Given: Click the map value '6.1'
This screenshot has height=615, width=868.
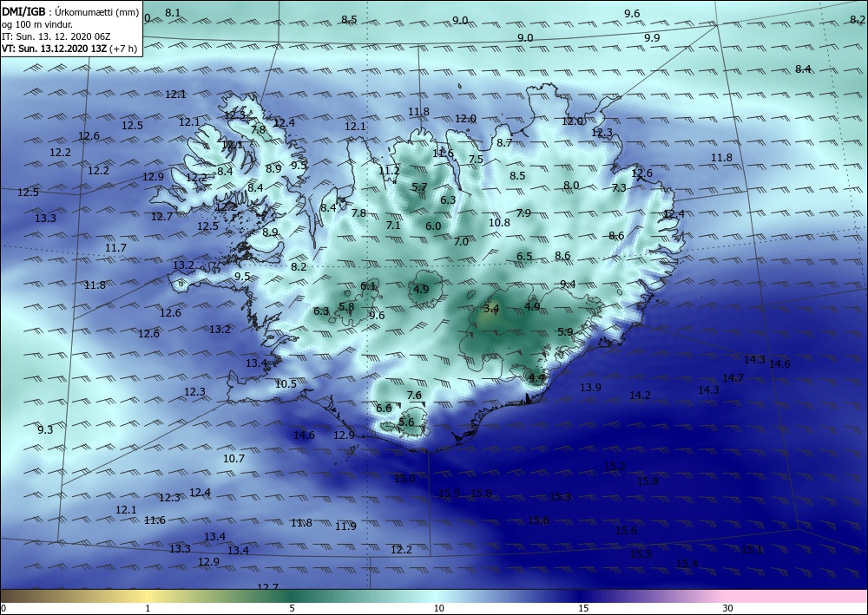Looking at the screenshot, I should (368, 286).
